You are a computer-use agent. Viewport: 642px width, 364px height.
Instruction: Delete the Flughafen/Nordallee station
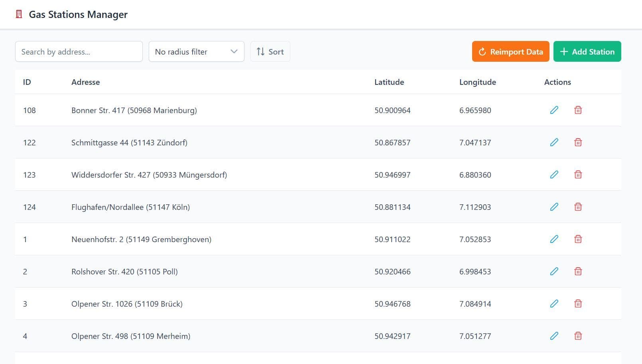pyautogui.click(x=578, y=207)
